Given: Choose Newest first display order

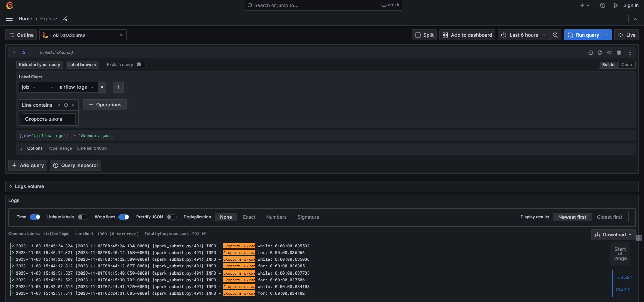Looking at the screenshot, I should [572, 217].
